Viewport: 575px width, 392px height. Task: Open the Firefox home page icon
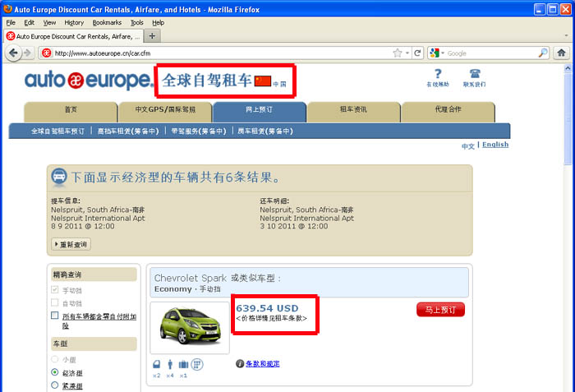point(561,53)
